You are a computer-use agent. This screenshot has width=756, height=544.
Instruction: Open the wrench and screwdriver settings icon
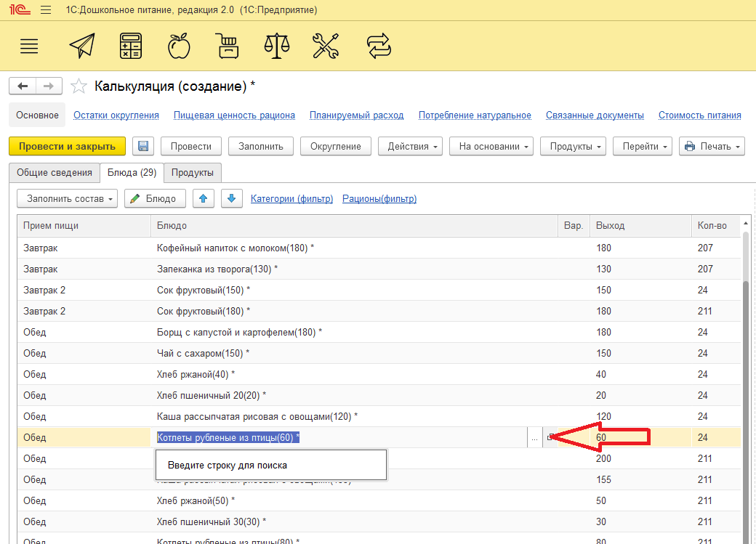[326, 46]
